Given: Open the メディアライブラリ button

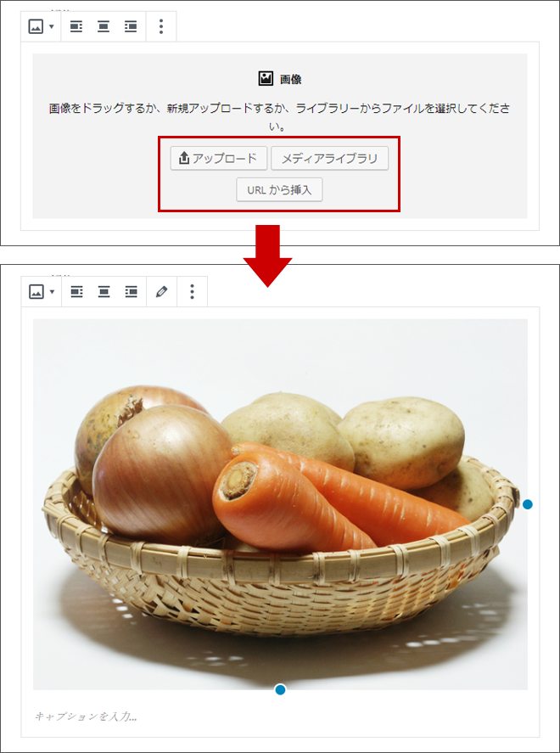Looking at the screenshot, I should [330, 158].
